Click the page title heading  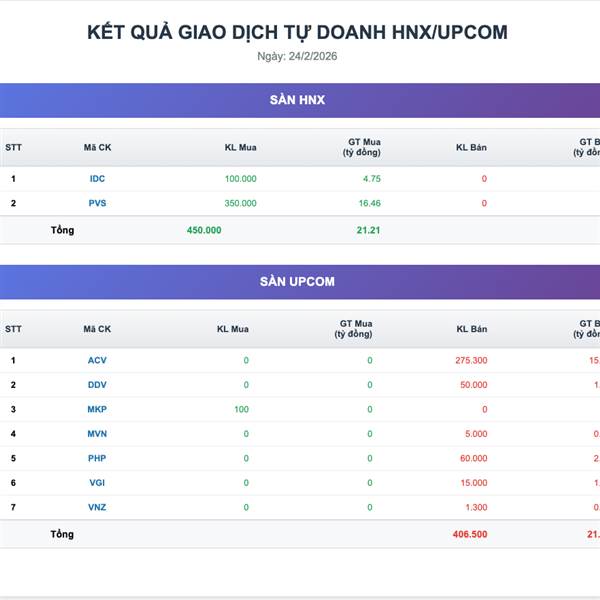298,32
